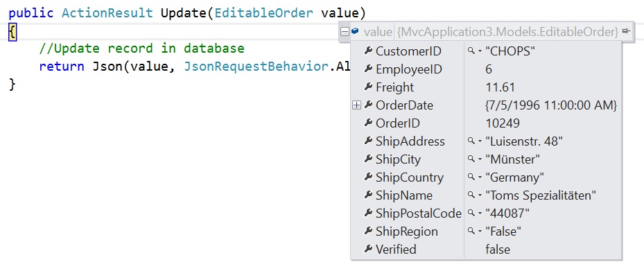
Task: Open visualizer dropdown arrow beside "CHOPS"
Action: [480, 51]
